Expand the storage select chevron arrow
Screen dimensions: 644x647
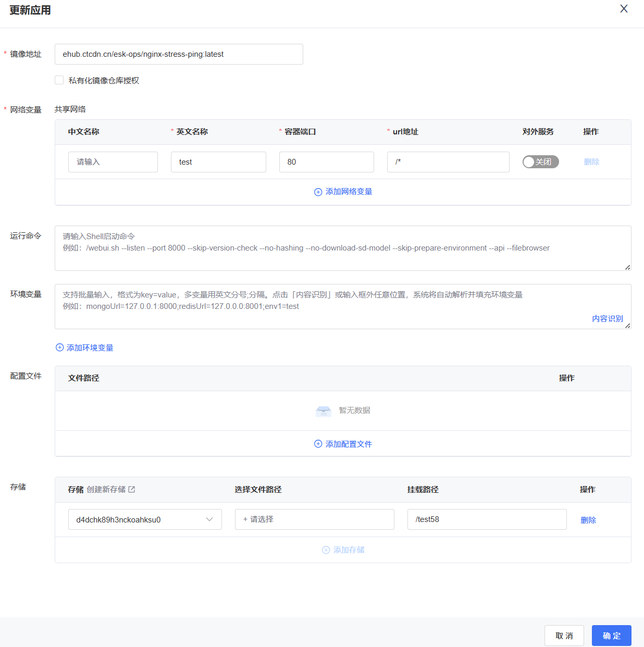(209, 519)
